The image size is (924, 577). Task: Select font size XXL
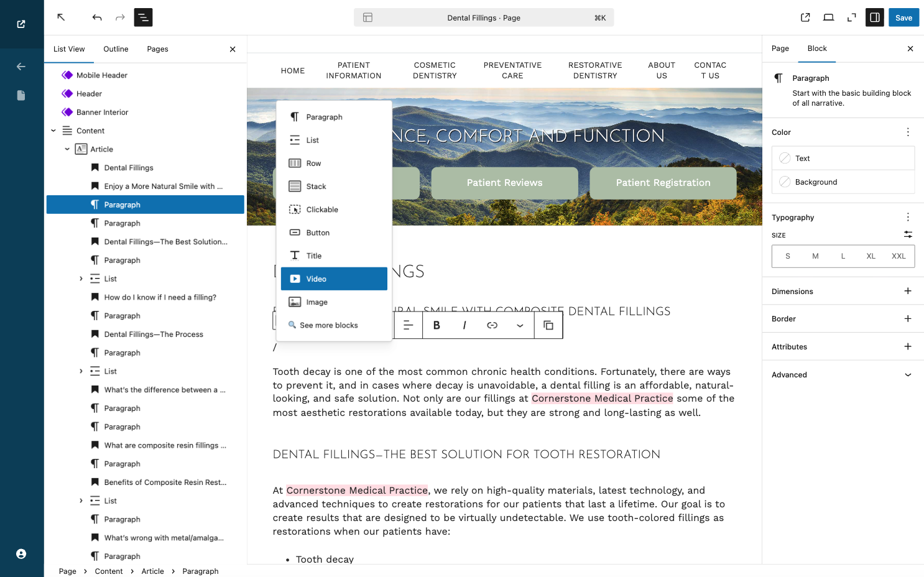899,256
